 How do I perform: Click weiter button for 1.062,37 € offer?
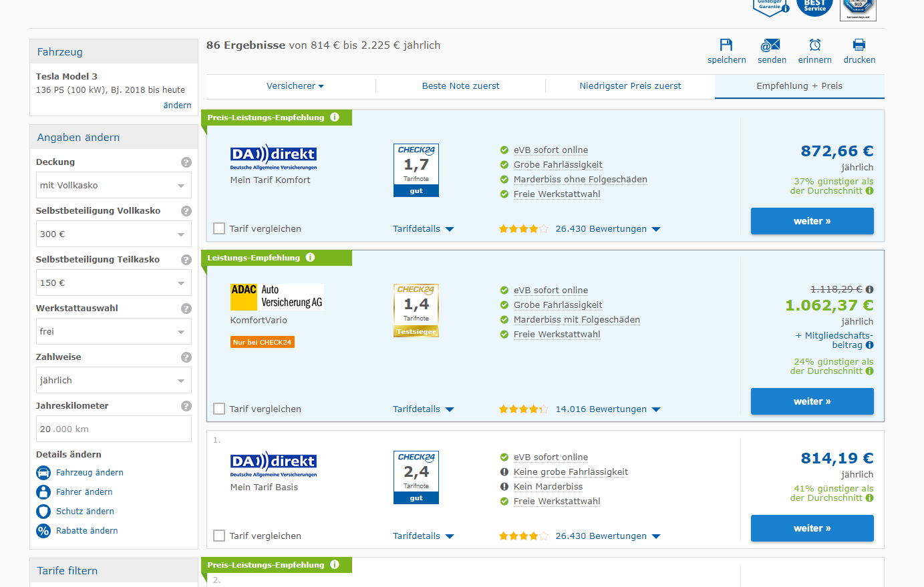click(x=812, y=401)
